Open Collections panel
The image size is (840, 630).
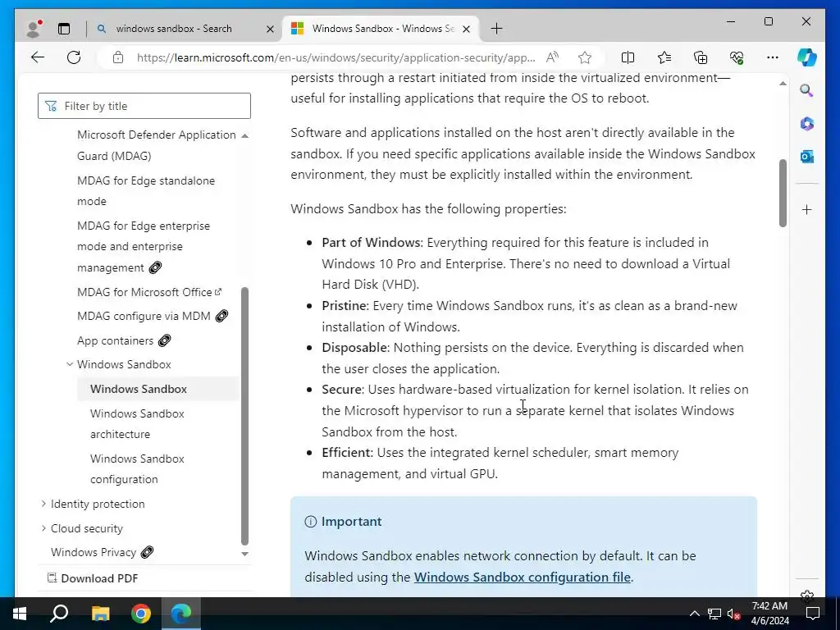(x=701, y=57)
